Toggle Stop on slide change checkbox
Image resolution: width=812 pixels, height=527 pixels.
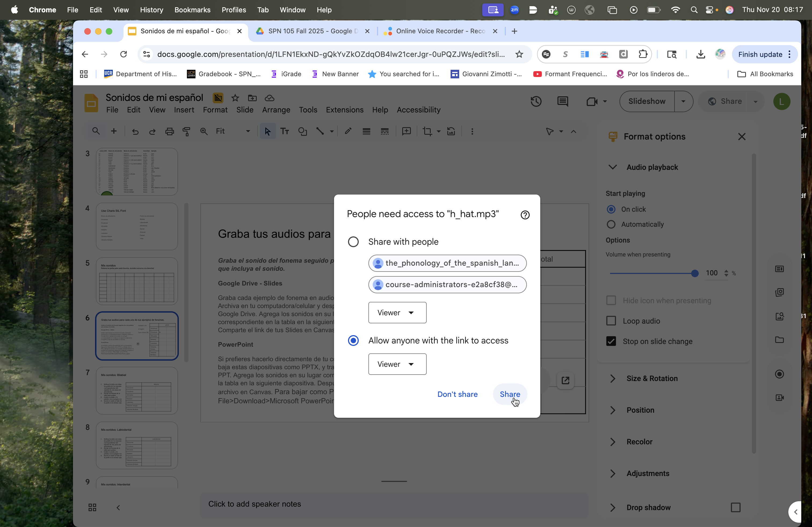pos(611,341)
